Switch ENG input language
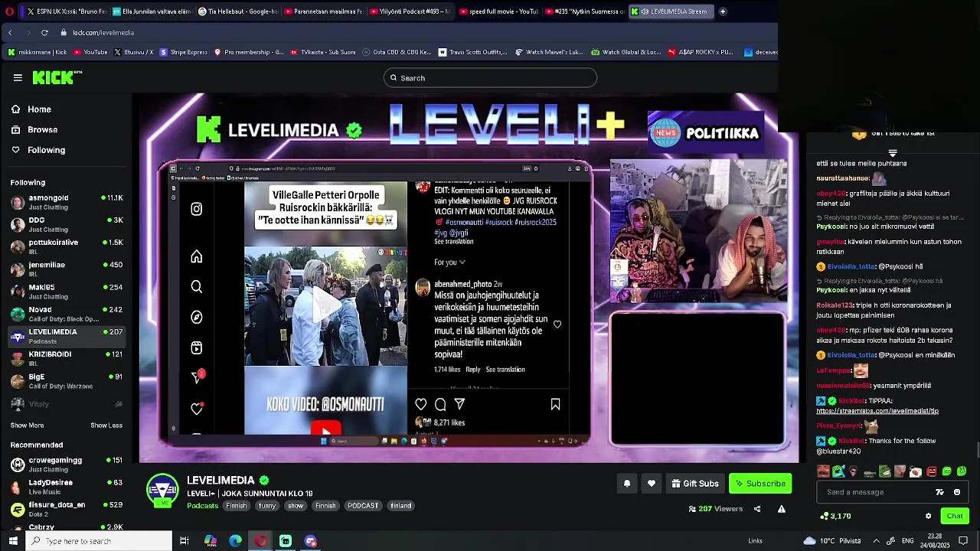This screenshot has height=551, width=980. point(908,541)
